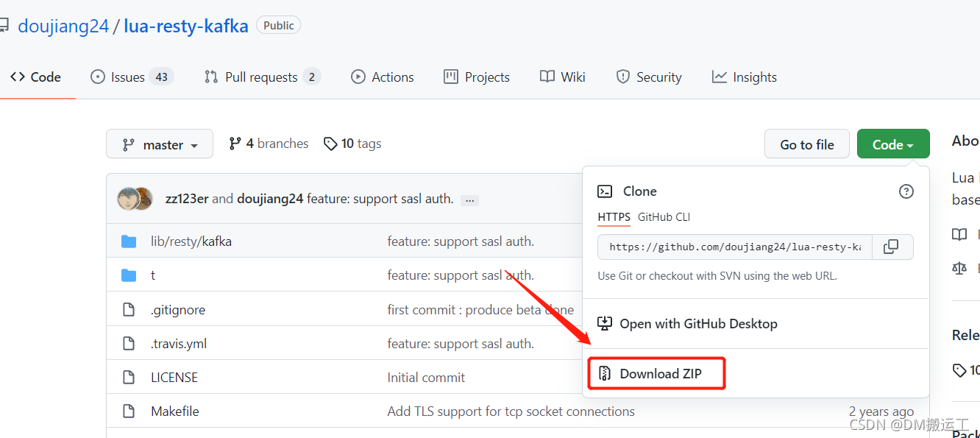Open the Pull requests tab
The width and height of the screenshot is (980, 438).
point(261,77)
